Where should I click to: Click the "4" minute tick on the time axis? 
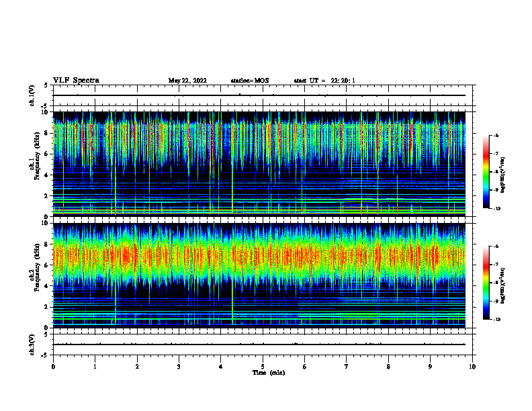pos(221,367)
